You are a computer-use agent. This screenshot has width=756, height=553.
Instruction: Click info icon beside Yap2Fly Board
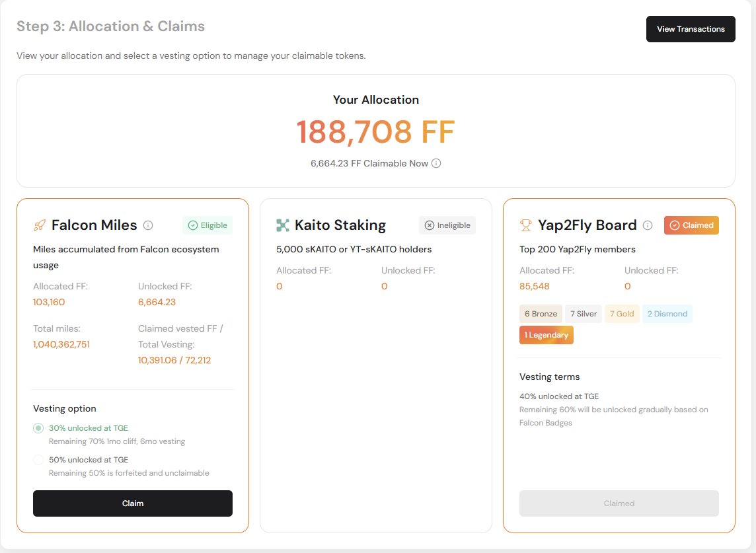tap(648, 225)
